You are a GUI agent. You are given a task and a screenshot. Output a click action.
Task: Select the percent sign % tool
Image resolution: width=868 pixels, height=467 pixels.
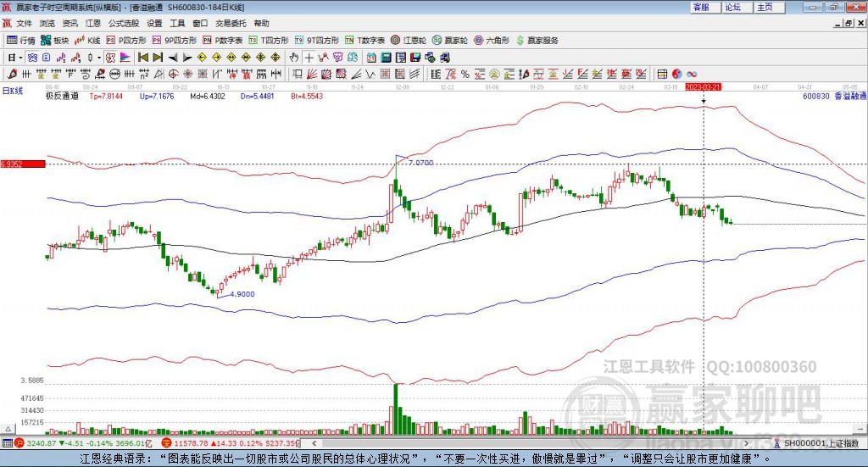pyautogui.click(x=465, y=74)
